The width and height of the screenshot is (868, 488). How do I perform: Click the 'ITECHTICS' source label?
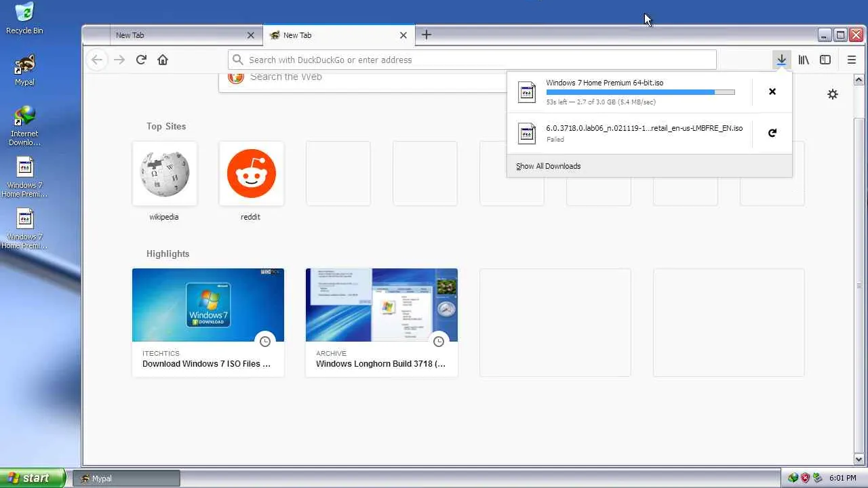pos(161,353)
